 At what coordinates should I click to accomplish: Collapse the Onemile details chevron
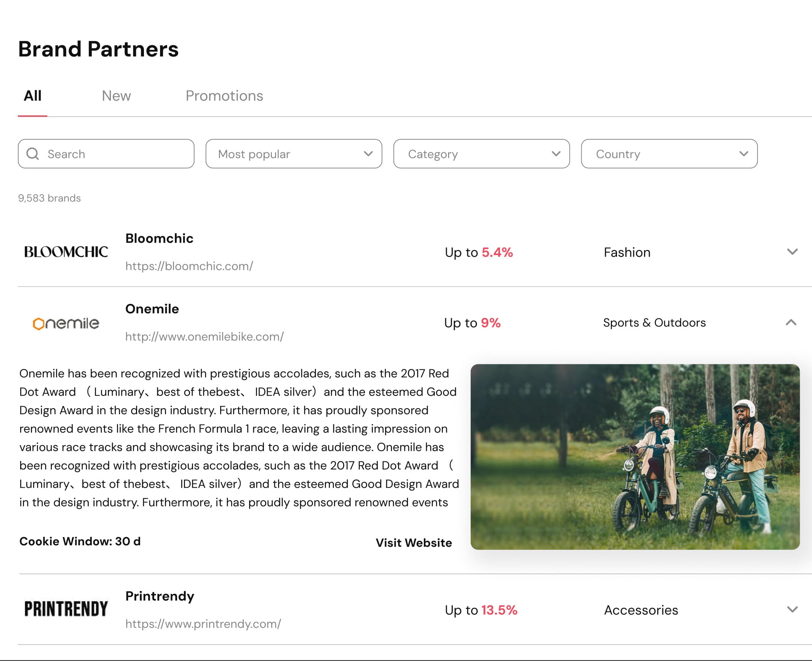click(791, 323)
